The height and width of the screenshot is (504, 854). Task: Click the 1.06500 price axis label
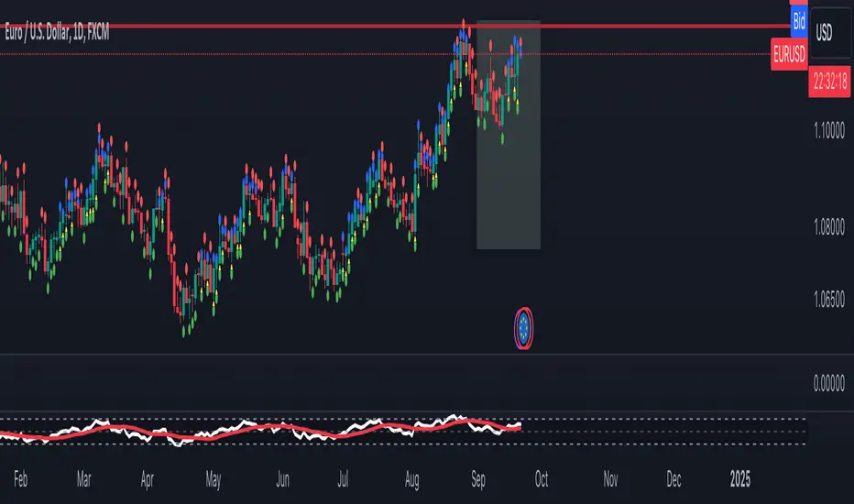click(x=829, y=299)
